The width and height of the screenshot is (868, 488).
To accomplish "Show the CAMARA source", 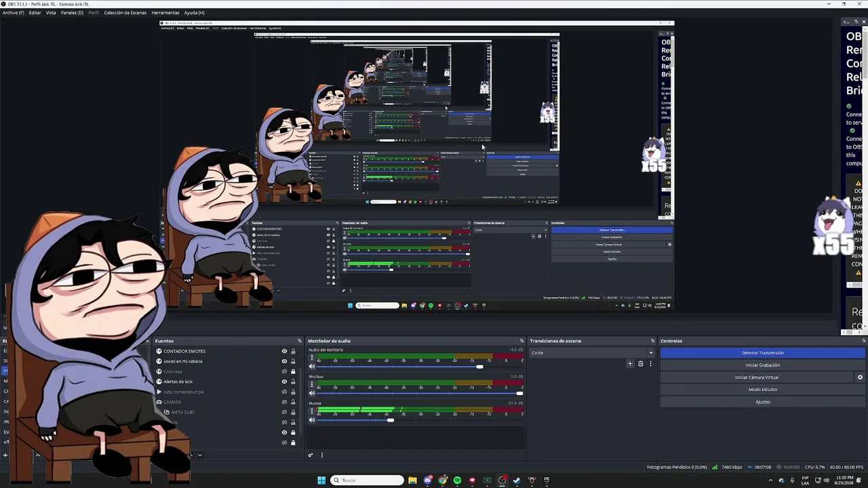I will click(x=284, y=402).
